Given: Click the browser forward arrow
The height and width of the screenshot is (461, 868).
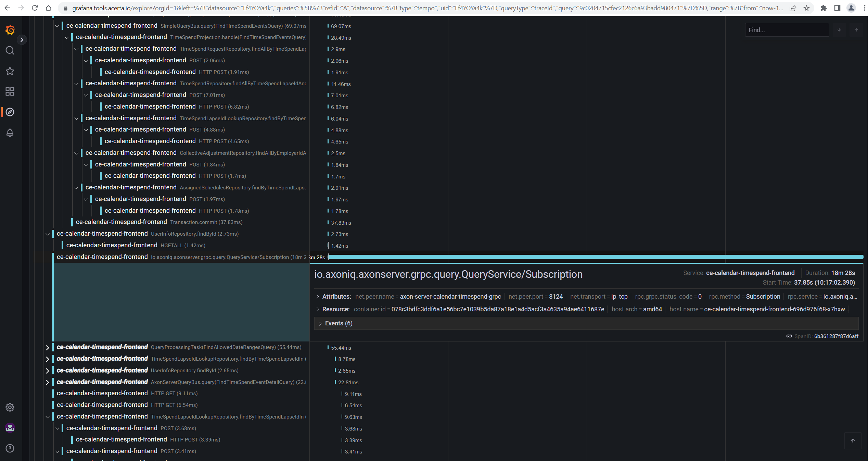Looking at the screenshot, I should 21,8.
